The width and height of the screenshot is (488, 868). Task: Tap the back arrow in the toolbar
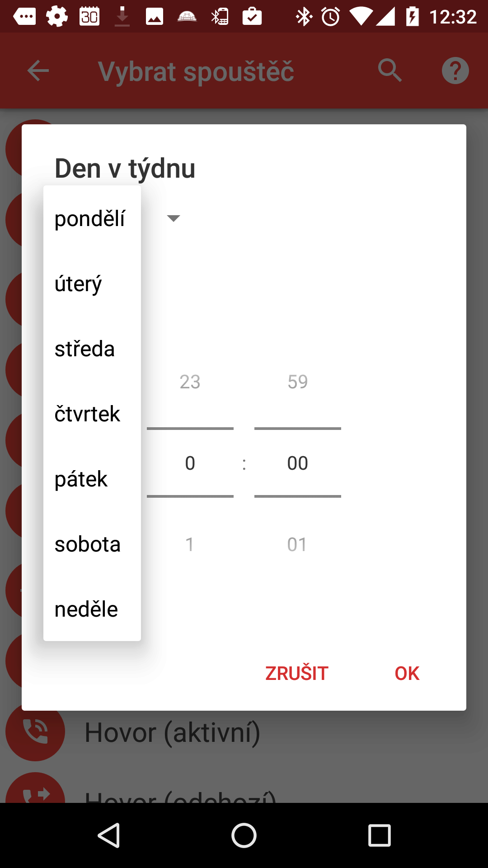[38, 71]
